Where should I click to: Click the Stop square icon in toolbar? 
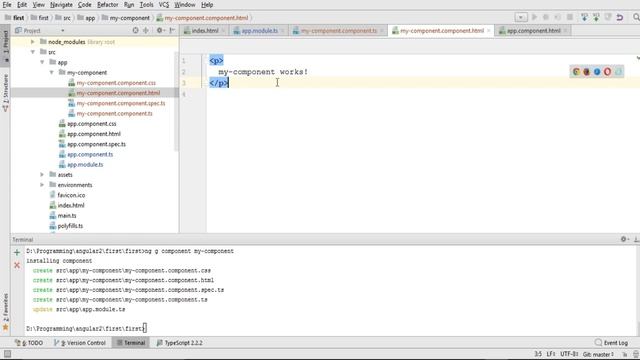tap(570, 17)
